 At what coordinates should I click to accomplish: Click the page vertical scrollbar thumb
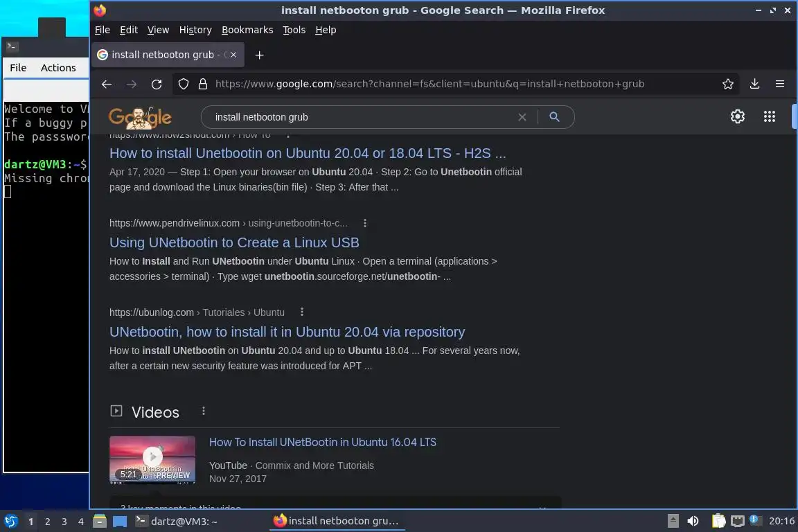pos(795,116)
